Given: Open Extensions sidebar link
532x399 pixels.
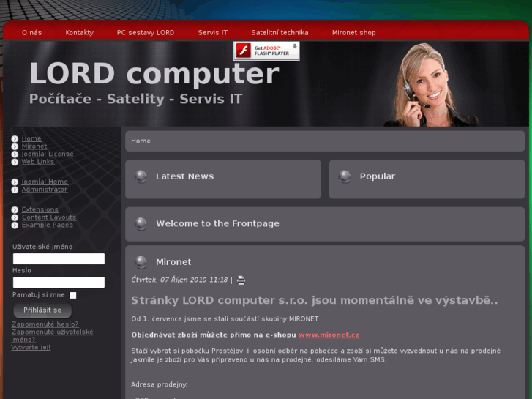Looking at the screenshot, I should click(x=40, y=209).
